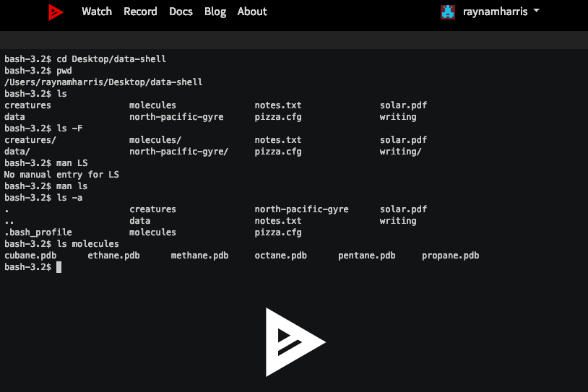Viewport: 588px width, 392px height.
Task: Click 'No manual entry for LS' text
Action: pos(61,175)
